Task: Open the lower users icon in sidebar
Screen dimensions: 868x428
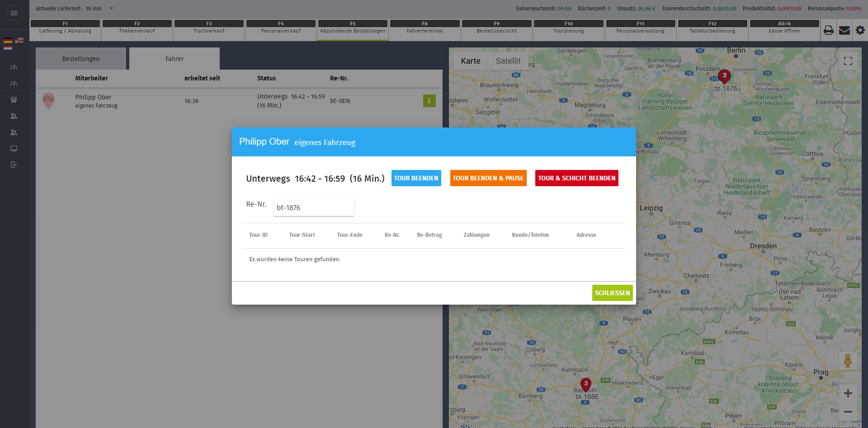Action: tap(14, 132)
